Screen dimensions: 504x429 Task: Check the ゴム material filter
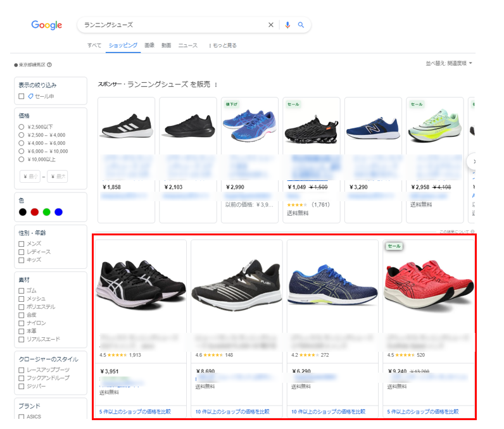(x=22, y=290)
